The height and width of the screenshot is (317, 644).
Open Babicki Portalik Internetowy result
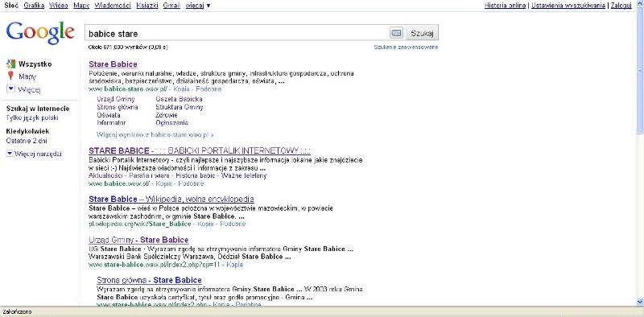(200, 150)
